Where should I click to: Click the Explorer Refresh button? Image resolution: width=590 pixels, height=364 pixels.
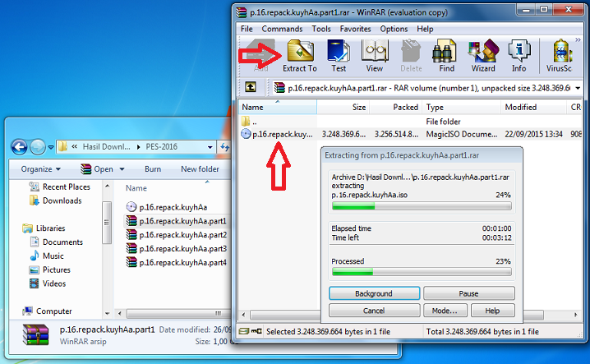point(224,147)
